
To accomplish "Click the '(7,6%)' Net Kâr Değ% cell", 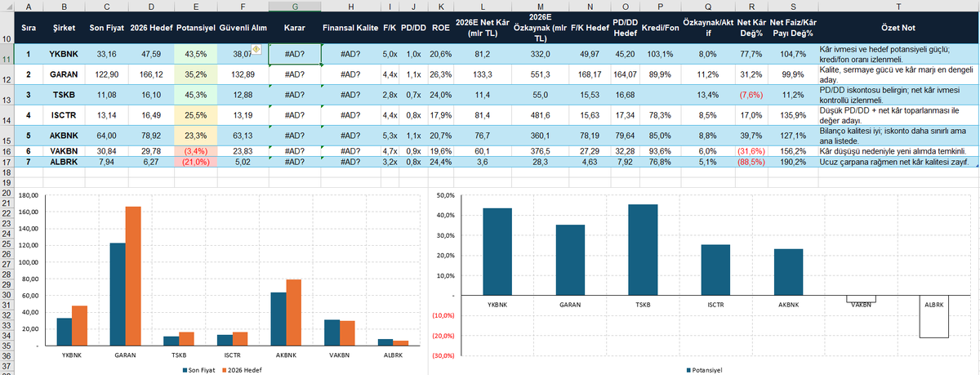I will click(x=750, y=95).
